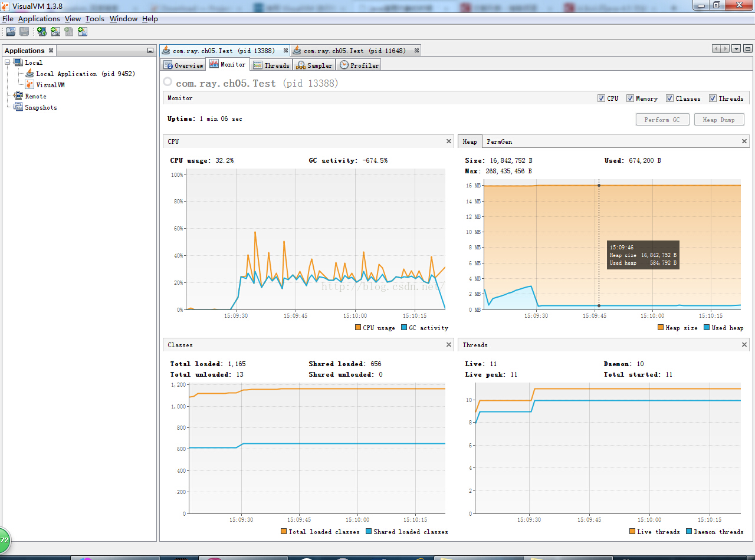Click the Uptime 1 min 06 sec text
Image resolution: width=755 pixels, height=560 pixels.
click(205, 118)
